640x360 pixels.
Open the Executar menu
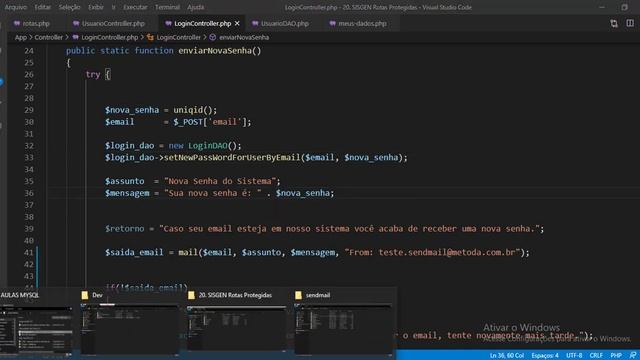pyautogui.click(x=135, y=7)
